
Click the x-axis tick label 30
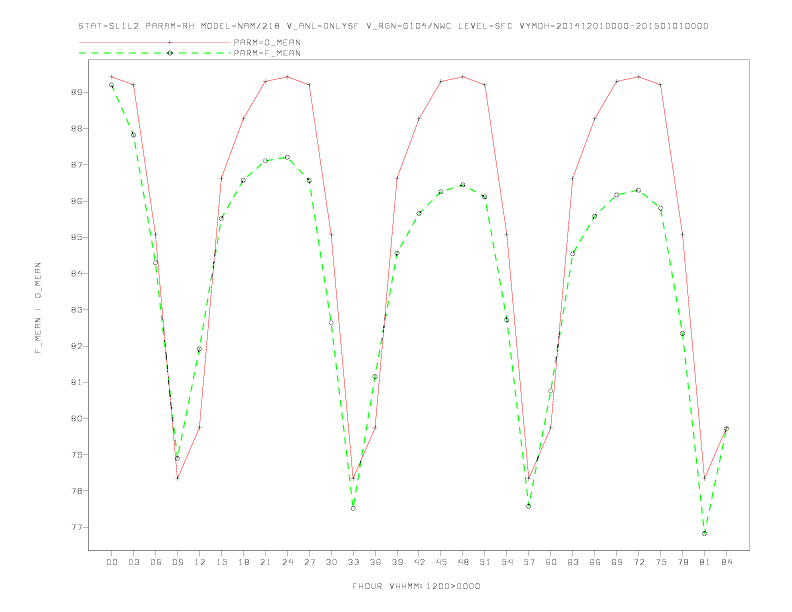click(x=331, y=562)
